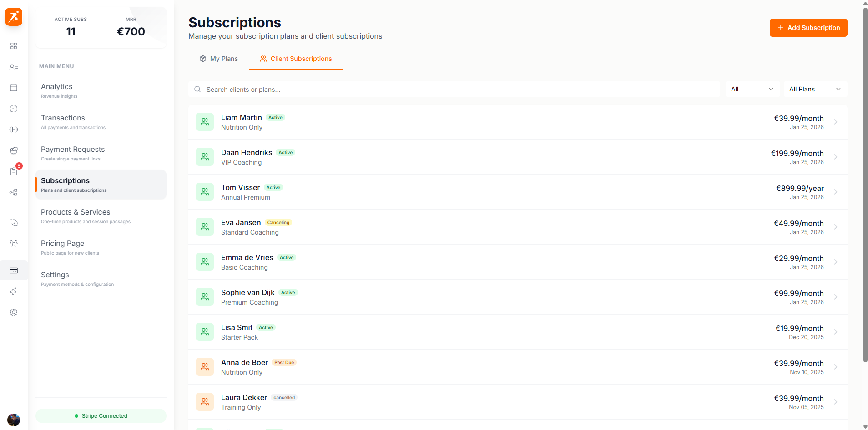Screen dimensions: 868x430
Task: Open the clipboard icon with red badge 5
Action: click(14, 171)
